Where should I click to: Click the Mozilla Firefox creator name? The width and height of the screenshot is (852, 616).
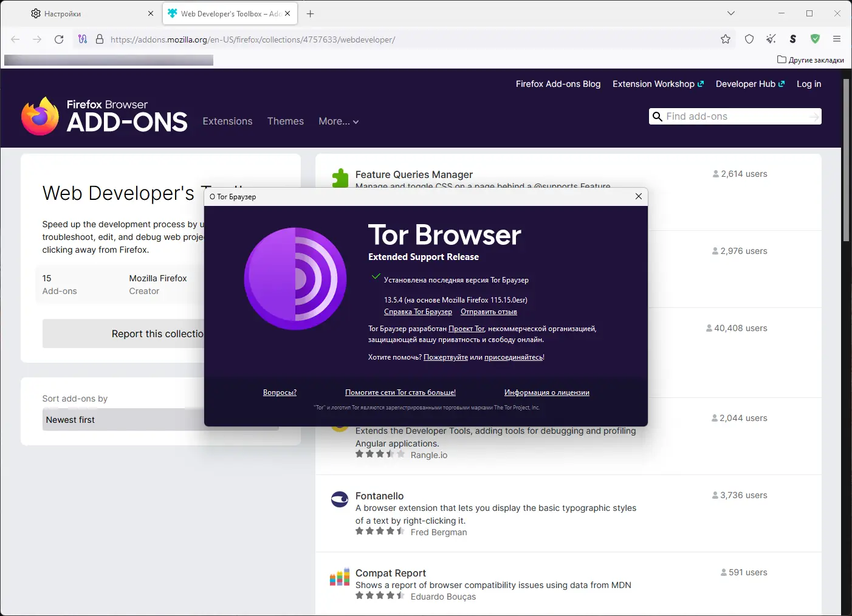(x=158, y=278)
